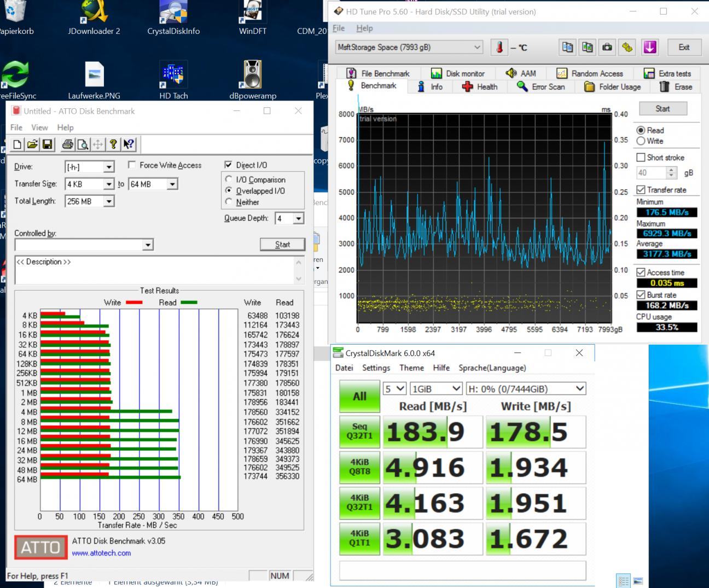Open the Sprache(Language) menu in CrystalDiskMark
The width and height of the screenshot is (709, 588).
(x=492, y=368)
